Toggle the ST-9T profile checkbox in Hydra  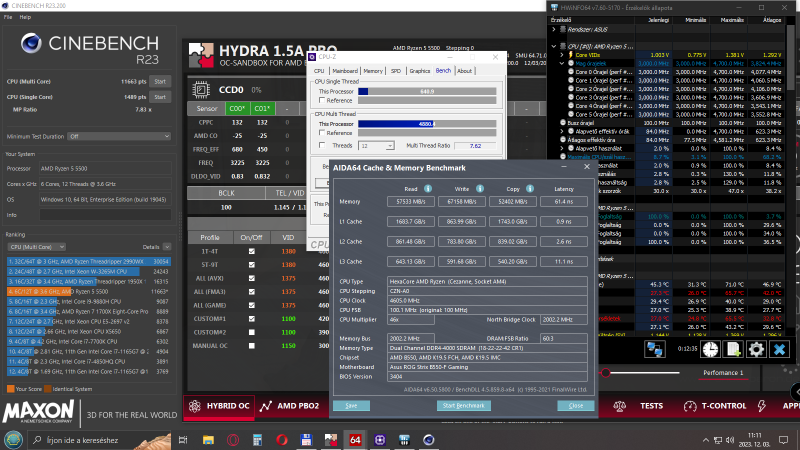[x=252, y=265]
